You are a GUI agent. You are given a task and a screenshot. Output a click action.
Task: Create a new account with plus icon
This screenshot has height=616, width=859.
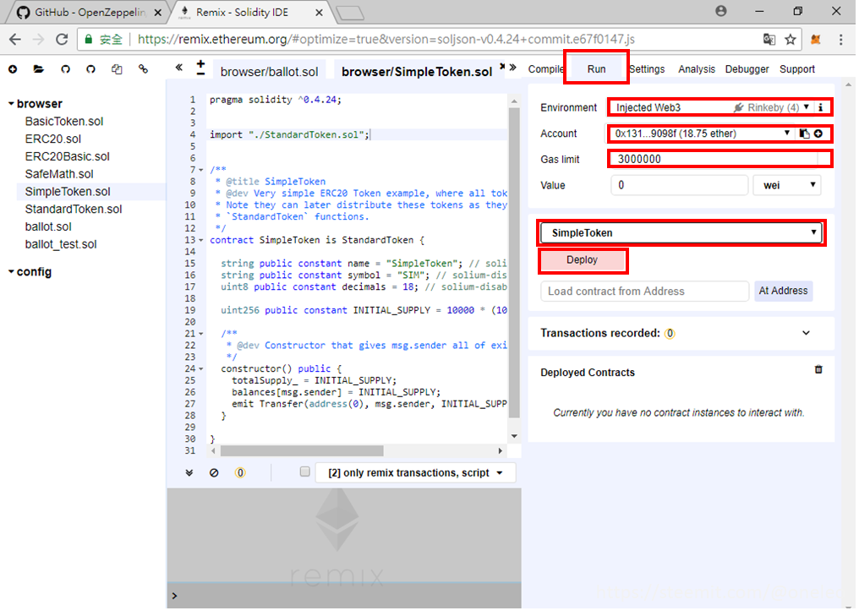818,134
